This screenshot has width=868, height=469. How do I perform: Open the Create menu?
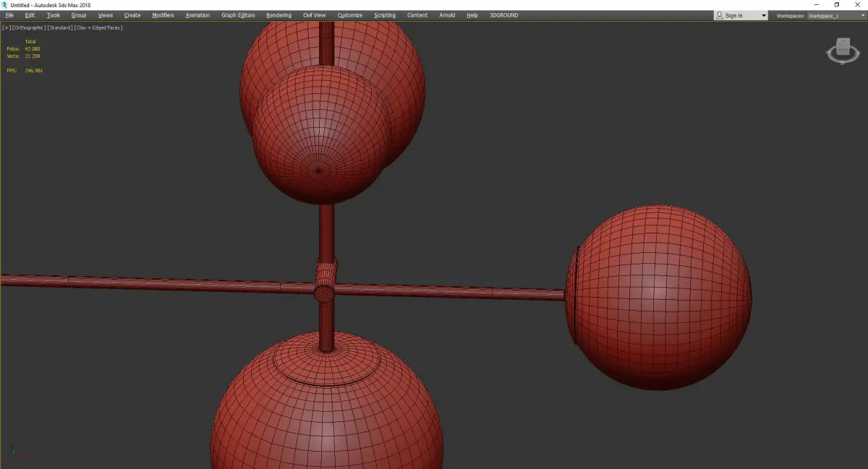[x=132, y=15]
